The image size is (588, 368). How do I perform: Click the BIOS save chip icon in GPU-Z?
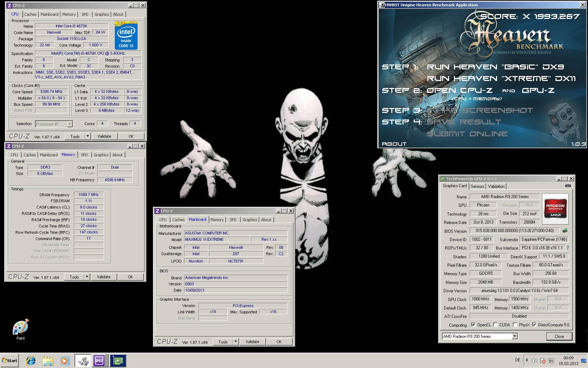565,231
